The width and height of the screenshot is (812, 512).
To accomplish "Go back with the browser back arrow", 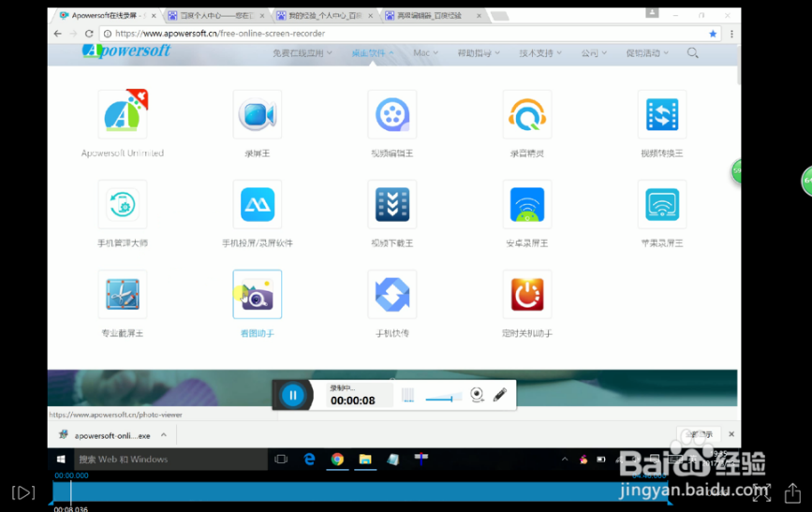I will pyautogui.click(x=57, y=34).
